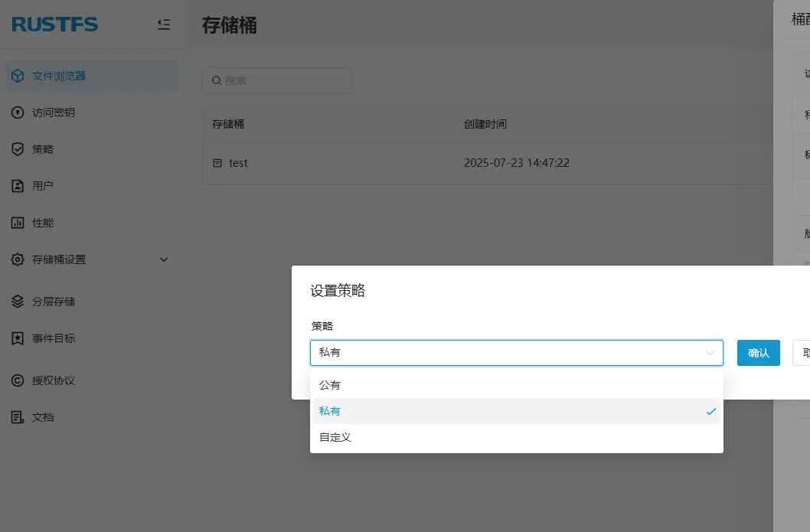Click the 搜索 search input field

(277, 80)
